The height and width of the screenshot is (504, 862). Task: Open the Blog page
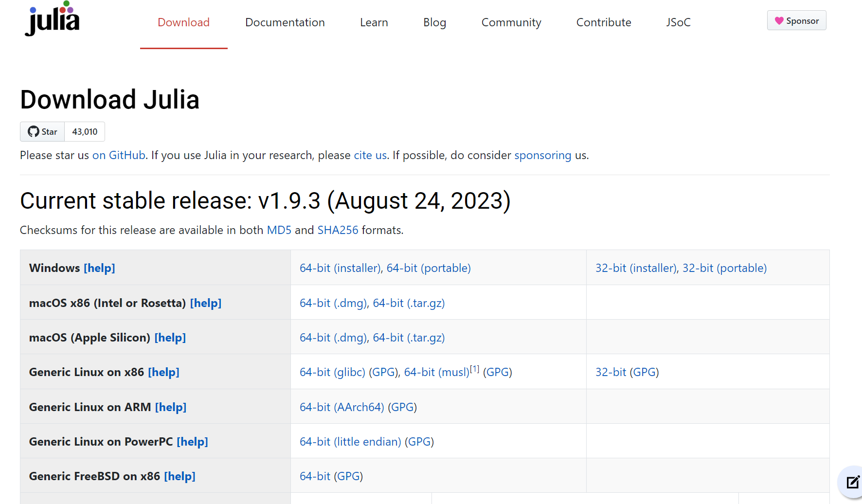click(434, 22)
